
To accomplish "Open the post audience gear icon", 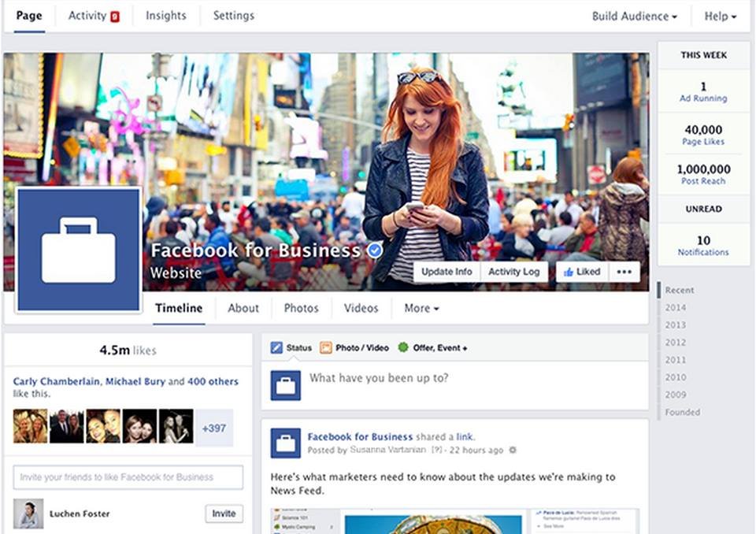I will tap(513, 450).
